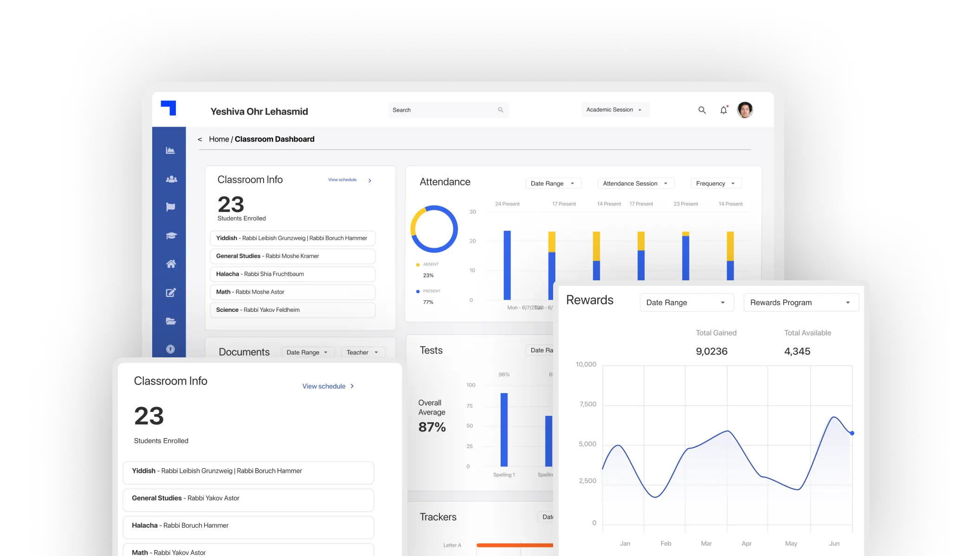Click the flag icon in the sidebar
980x556 pixels.
[170, 207]
